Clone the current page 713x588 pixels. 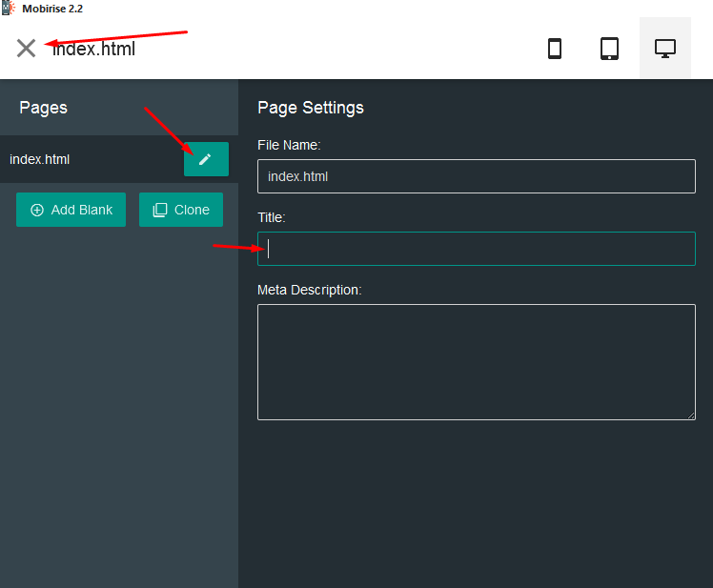coord(181,210)
